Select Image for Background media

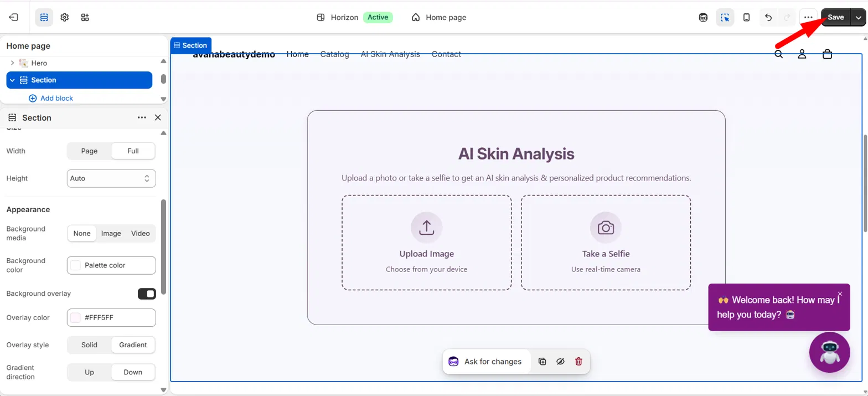pos(111,233)
